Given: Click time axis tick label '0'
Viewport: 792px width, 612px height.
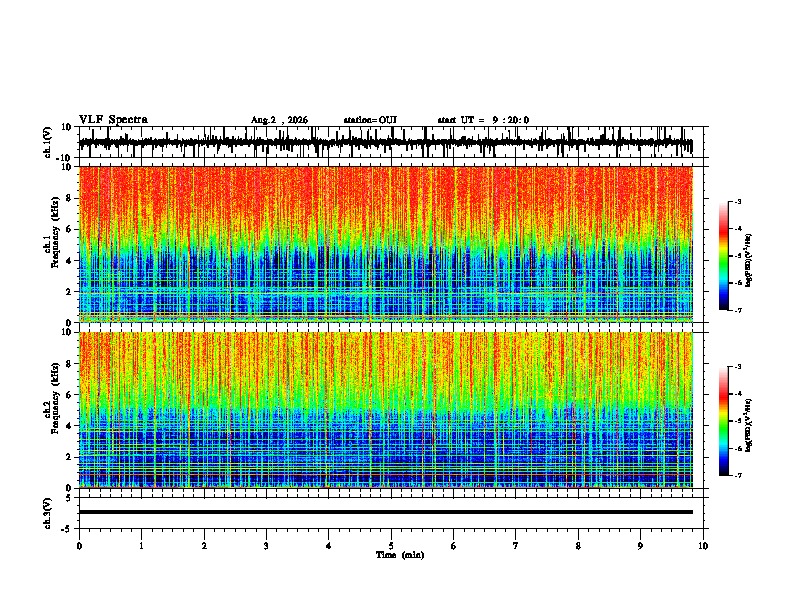Looking at the screenshot, I should (79, 546).
